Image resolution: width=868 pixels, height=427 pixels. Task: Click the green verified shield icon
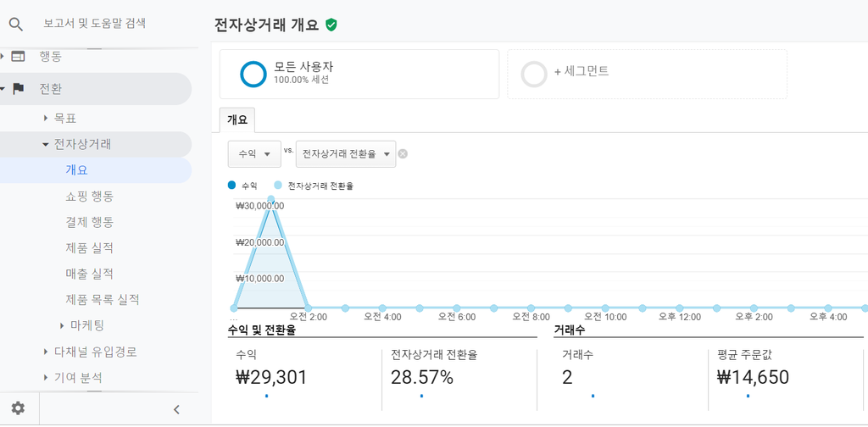(x=331, y=25)
